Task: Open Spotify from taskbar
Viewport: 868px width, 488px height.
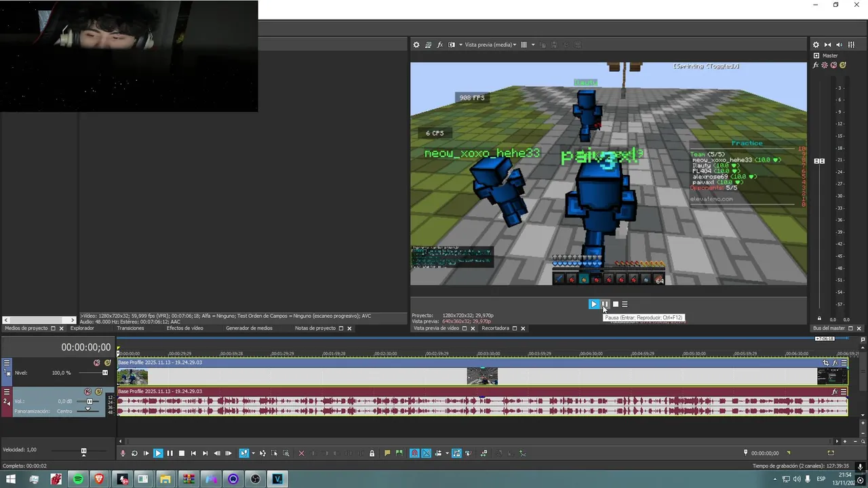Action: pos(78,479)
